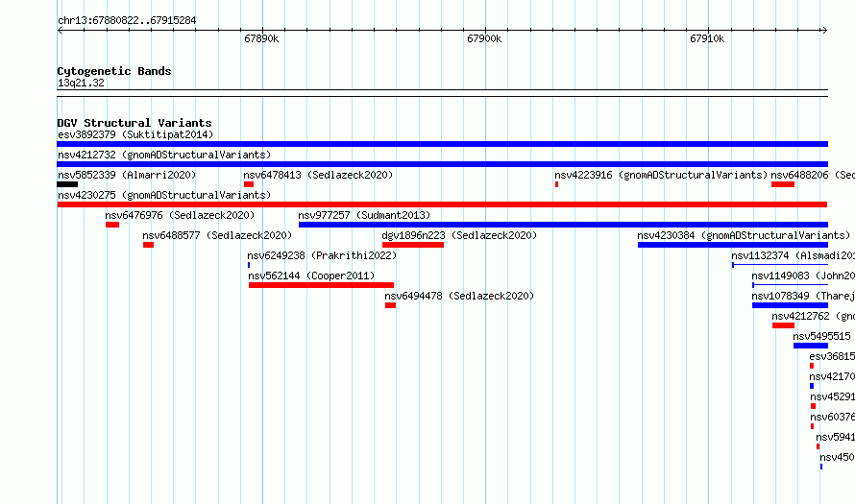Screen dimensions: 855x504
Task: Click the blue bar under nsv4230384
Action: click(733, 245)
